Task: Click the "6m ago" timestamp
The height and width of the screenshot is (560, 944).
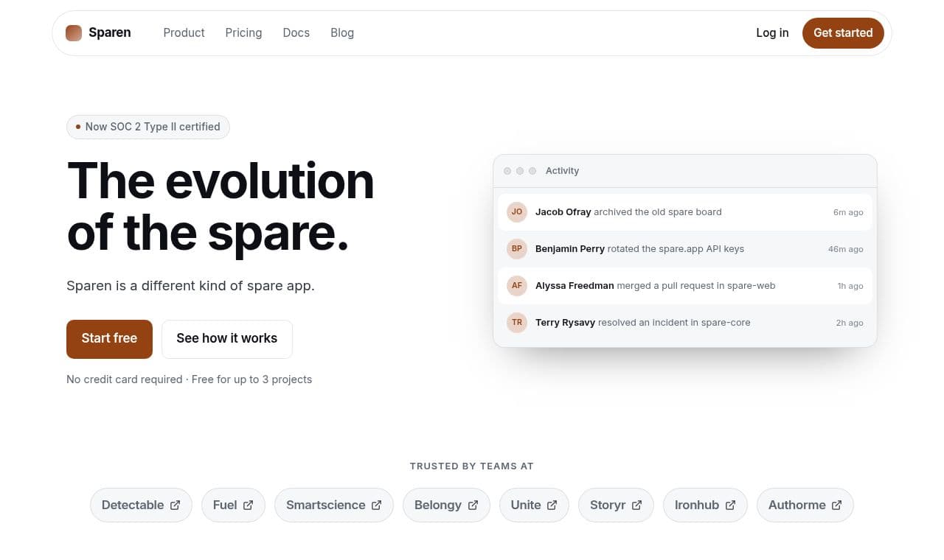Action: pos(848,212)
